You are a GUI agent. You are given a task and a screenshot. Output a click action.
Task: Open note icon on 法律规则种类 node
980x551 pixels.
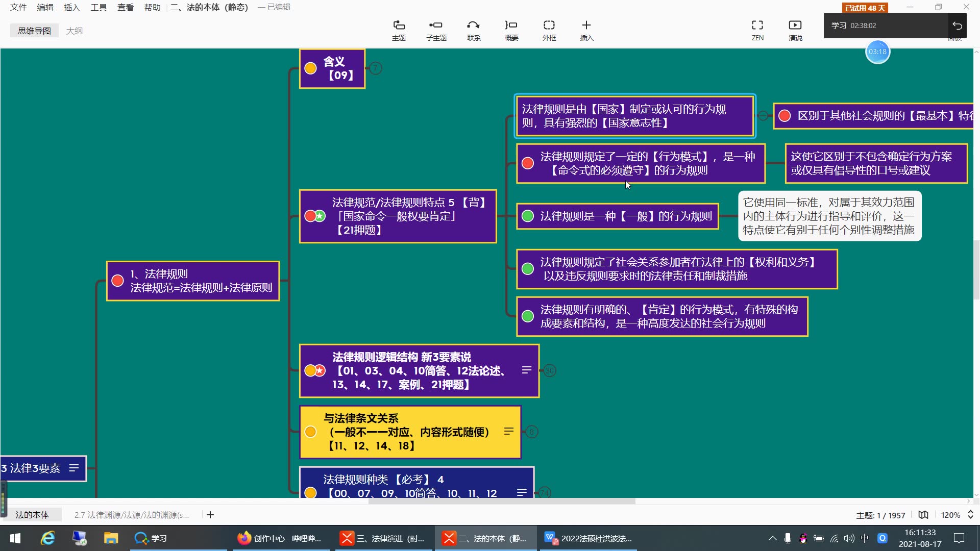click(x=522, y=492)
